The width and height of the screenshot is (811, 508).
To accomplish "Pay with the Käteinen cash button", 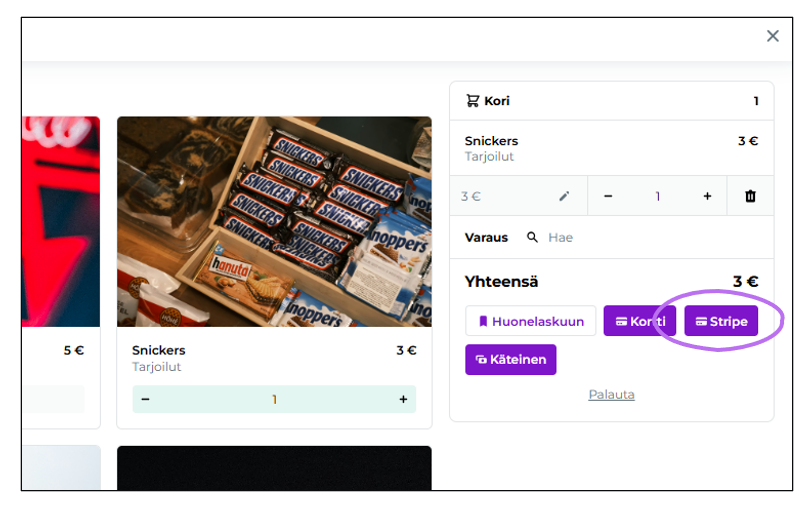I will pos(510,360).
